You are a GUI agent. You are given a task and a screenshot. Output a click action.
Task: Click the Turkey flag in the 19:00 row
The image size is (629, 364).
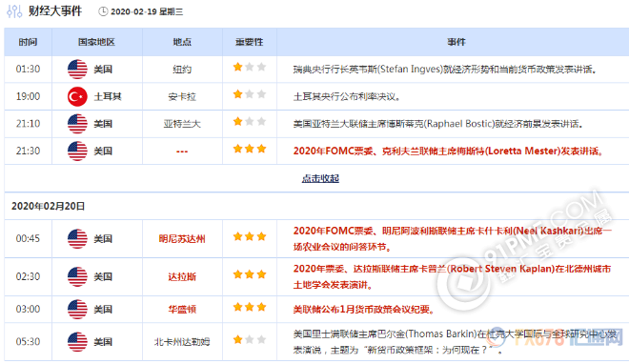77,96
